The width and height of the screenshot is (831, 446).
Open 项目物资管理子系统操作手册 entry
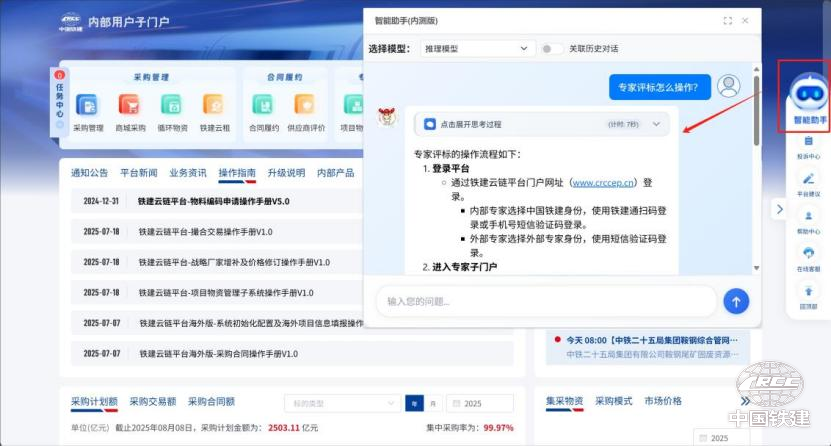[226, 292]
